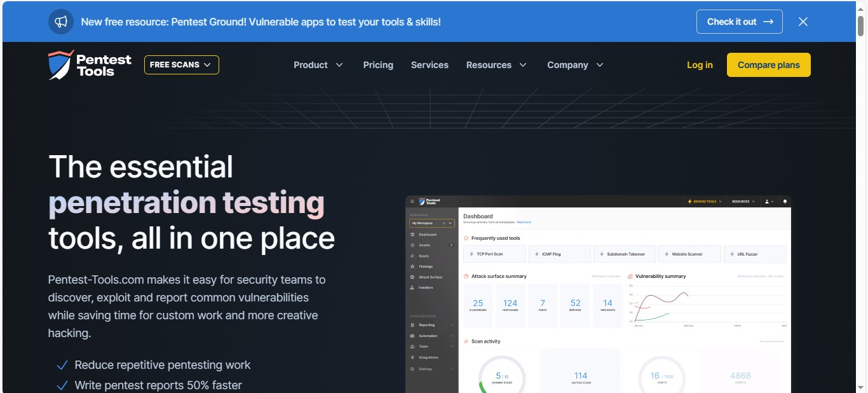Click the "Write pentest reports 50% faster" line
The height and width of the screenshot is (393, 868).
(x=158, y=385)
